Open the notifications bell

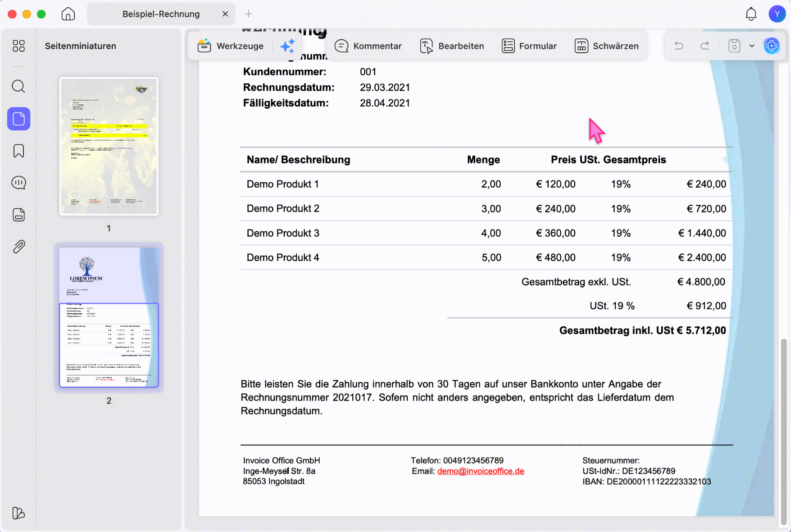click(x=751, y=14)
